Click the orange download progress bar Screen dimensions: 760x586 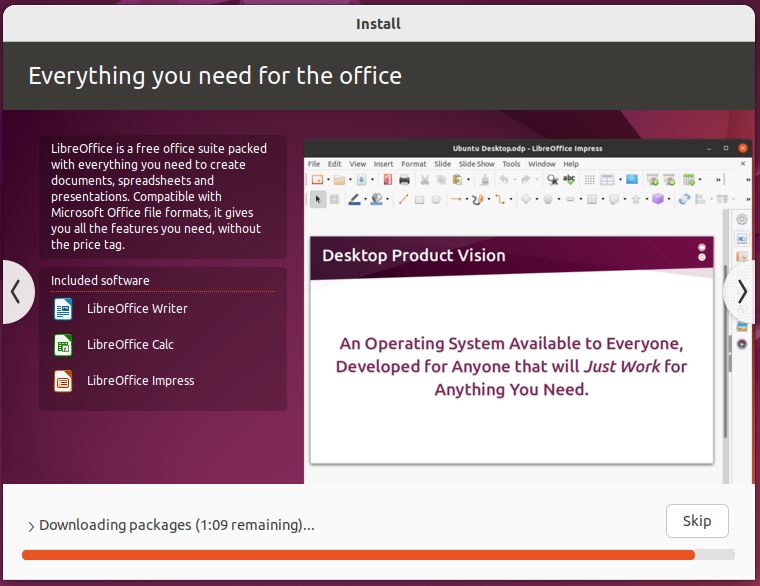378,555
